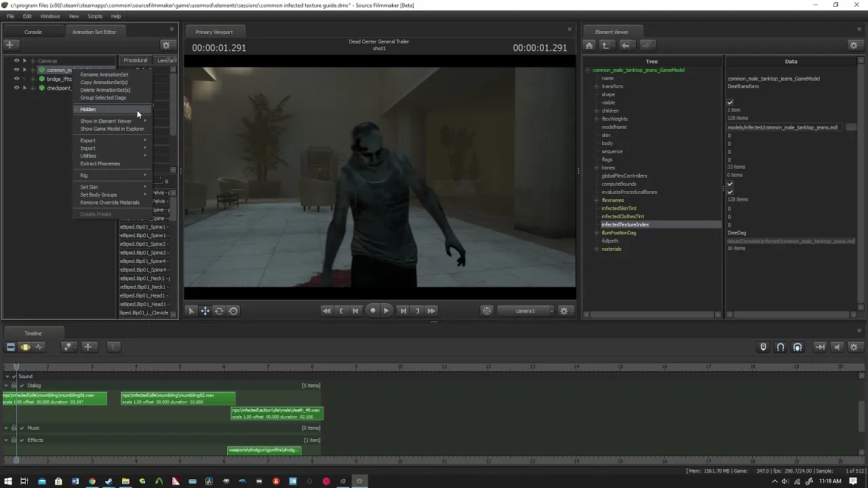Click the Windows Start button
Image resolution: width=868 pixels, height=488 pixels.
point(7,481)
